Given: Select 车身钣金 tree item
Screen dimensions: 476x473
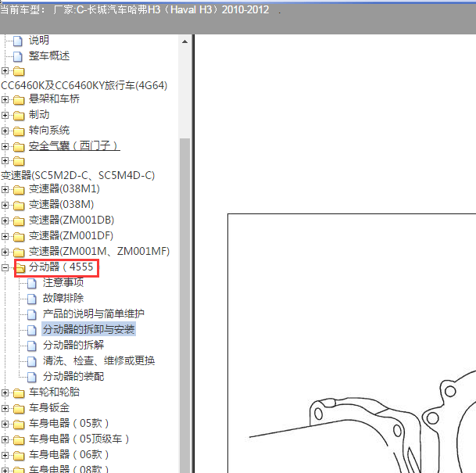Looking at the screenshot, I should pyautogui.click(x=49, y=408).
